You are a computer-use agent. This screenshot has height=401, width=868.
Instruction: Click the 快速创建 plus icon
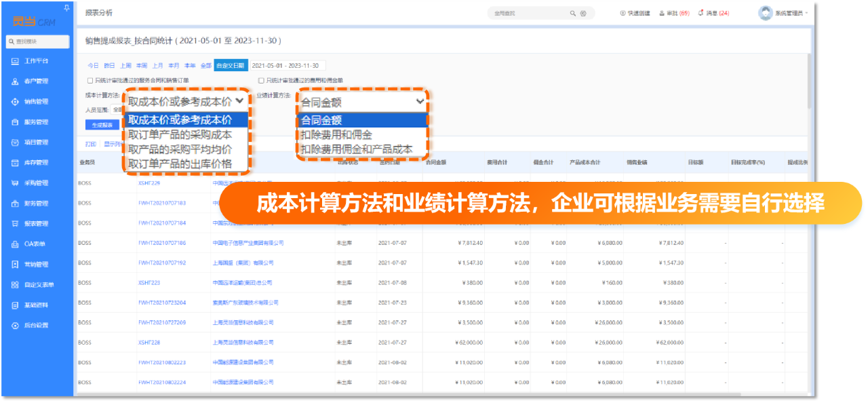(623, 13)
